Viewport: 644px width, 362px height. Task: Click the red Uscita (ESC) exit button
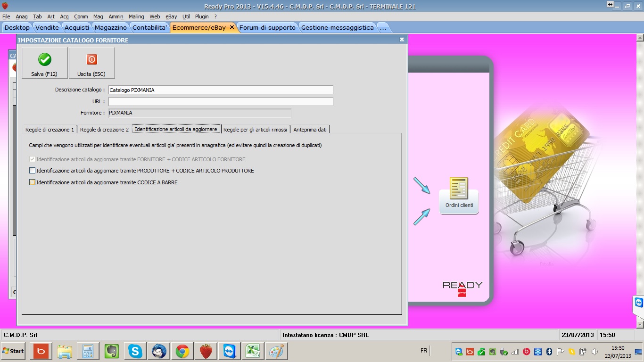pos(91,63)
